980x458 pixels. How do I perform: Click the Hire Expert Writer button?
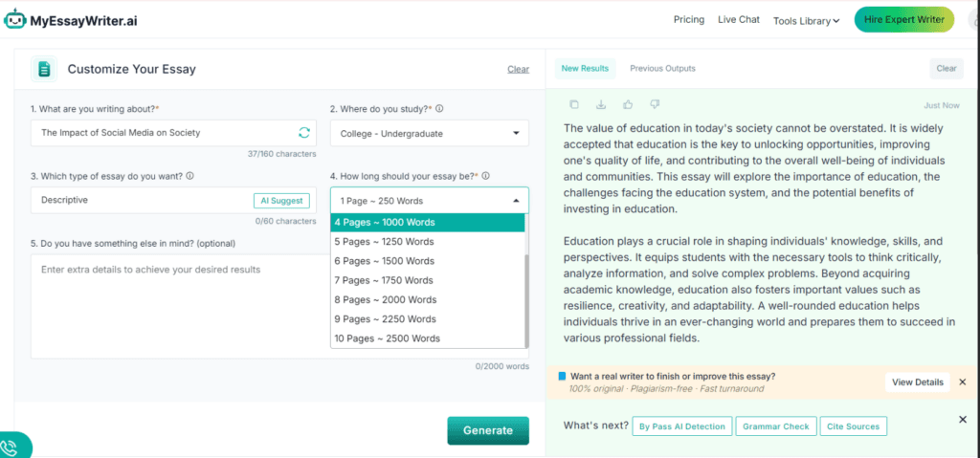903,20
